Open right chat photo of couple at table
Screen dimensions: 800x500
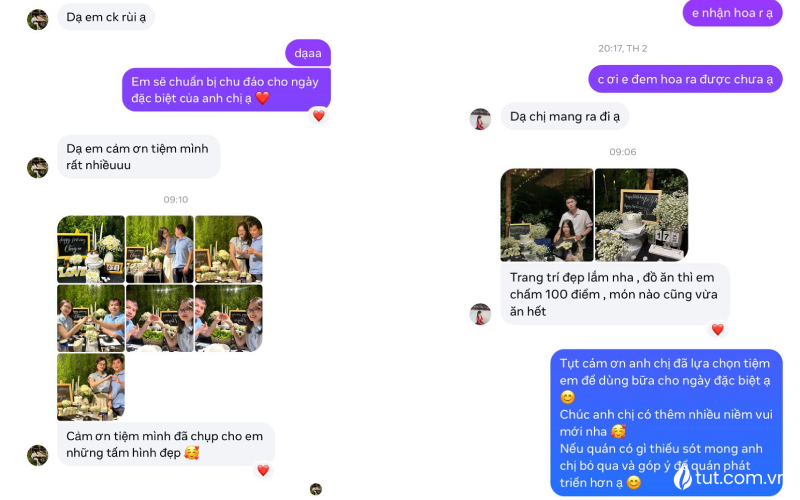[547, 215]
